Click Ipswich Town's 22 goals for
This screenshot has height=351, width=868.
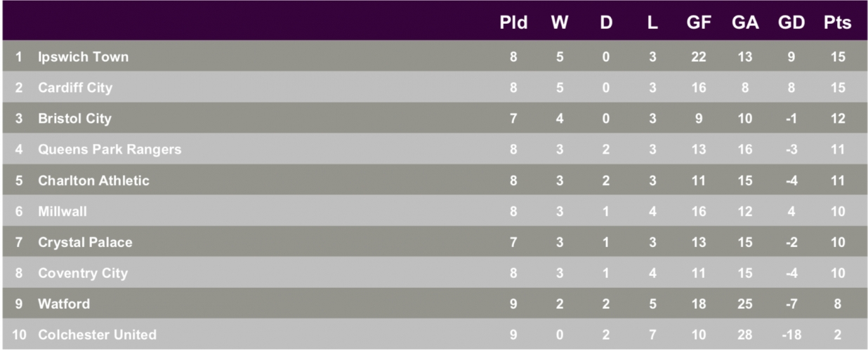click(699, 57)
